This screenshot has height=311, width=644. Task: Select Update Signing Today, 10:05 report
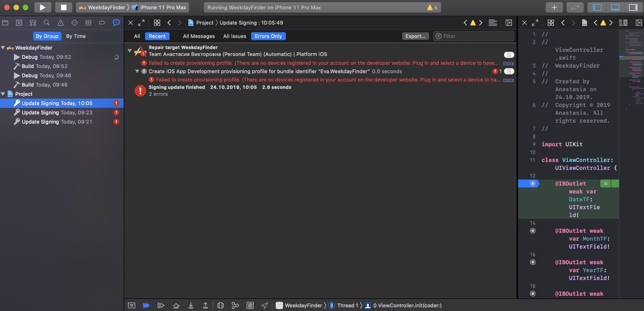[62, 103]
